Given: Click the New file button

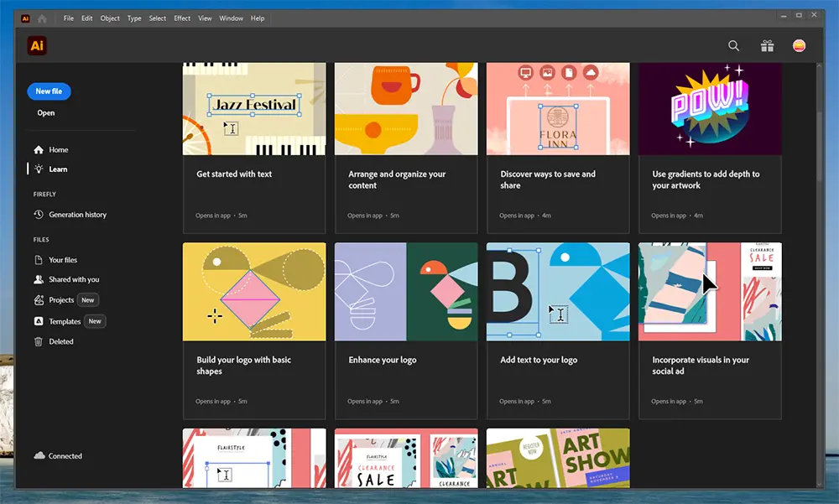Looking at the screenshot, I should (x=49, y=91).
